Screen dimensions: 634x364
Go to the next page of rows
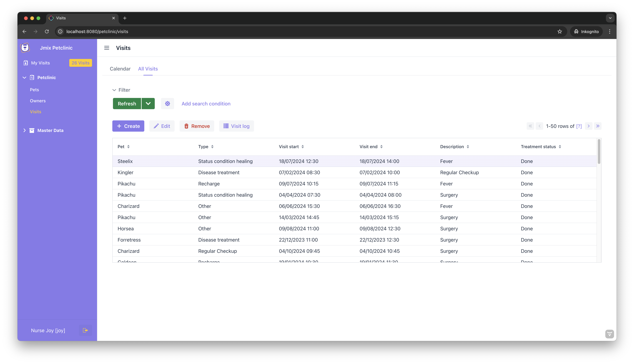point(588,126)
